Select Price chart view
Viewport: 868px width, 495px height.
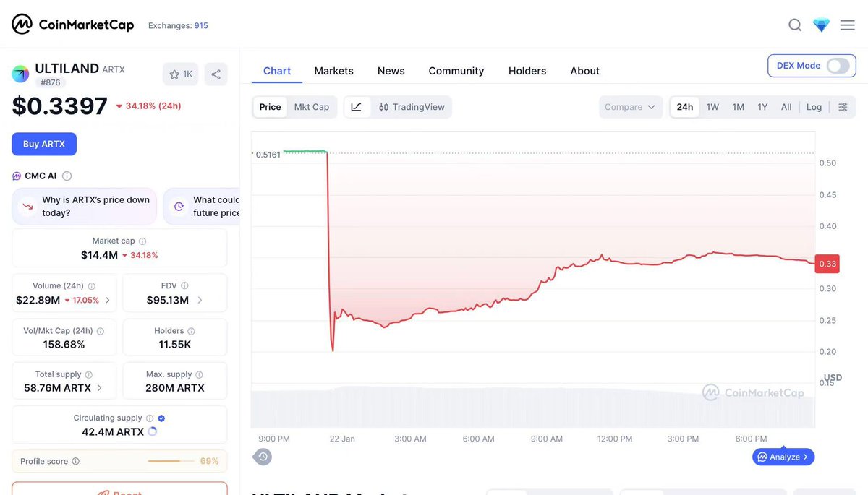click(270, 107)
